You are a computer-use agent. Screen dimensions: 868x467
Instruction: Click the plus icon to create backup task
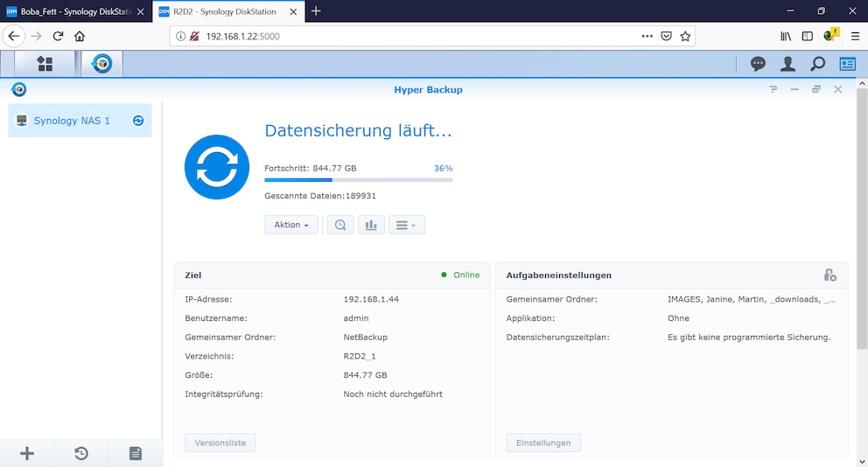(27, 454)
